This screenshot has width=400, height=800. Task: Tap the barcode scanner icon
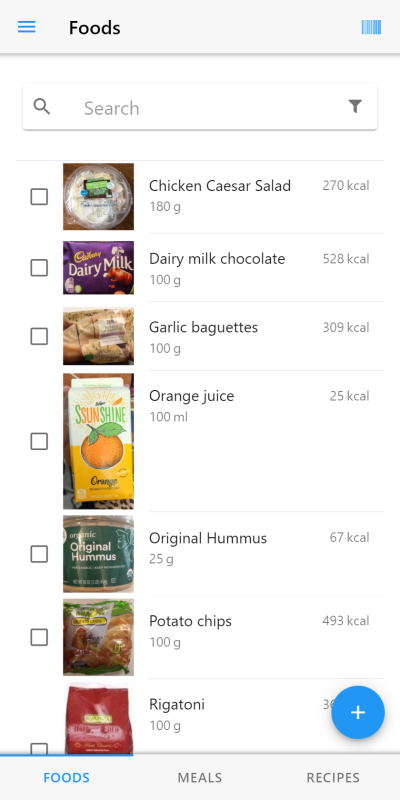371,27
